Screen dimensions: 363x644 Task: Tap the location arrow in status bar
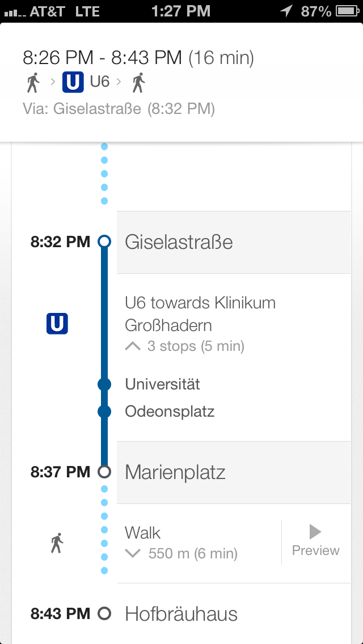(286, 11)
